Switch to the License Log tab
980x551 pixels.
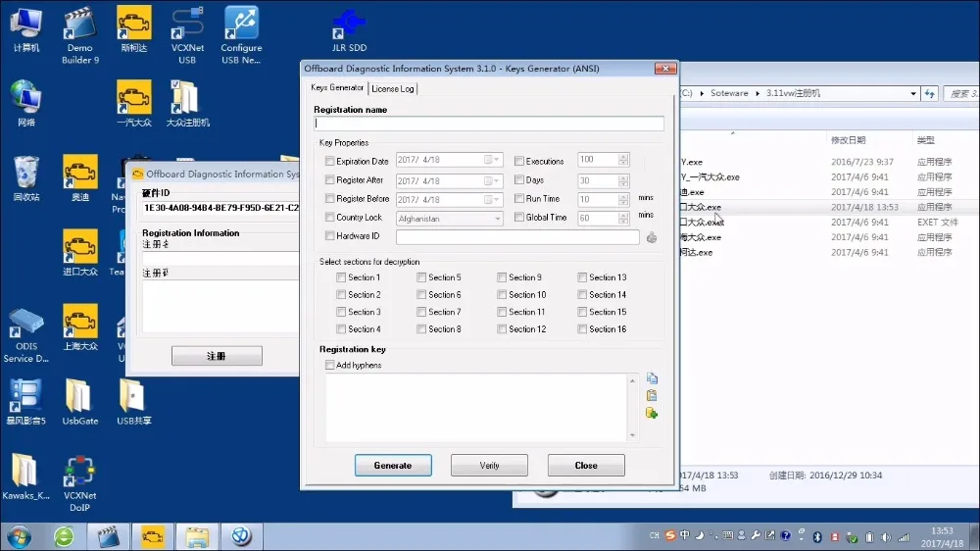click(x=393, y=89)
